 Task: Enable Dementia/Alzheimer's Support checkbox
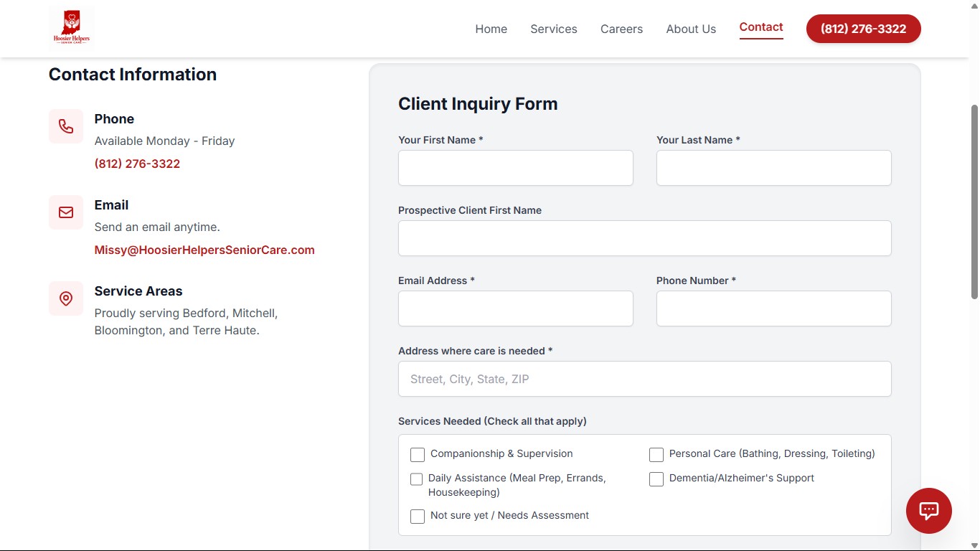coord(656,479)
